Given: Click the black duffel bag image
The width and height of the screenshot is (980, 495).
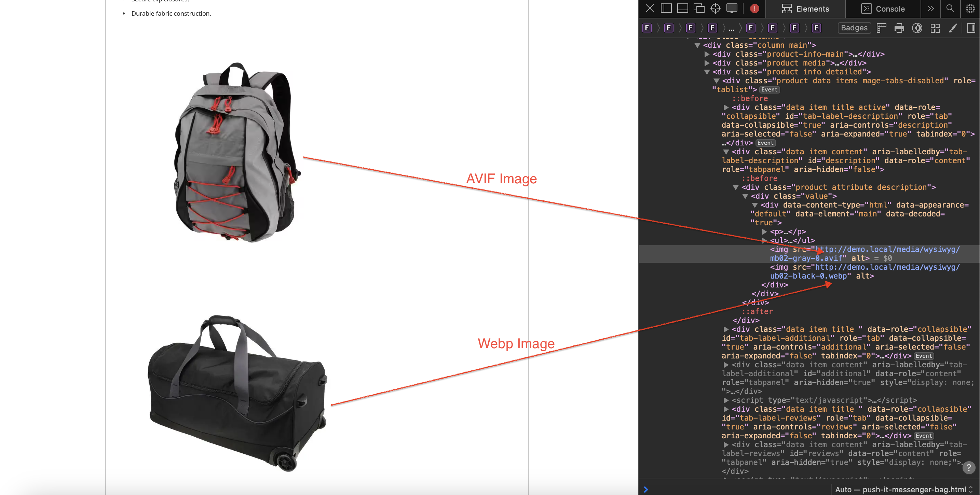Looking at the screenshot, I should 237,393.
